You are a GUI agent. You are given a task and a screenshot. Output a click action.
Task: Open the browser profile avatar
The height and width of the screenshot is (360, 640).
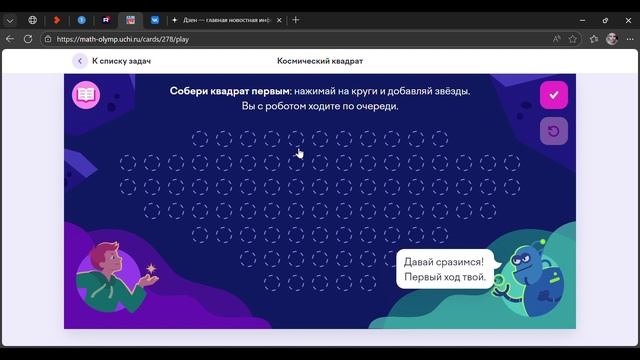612,39
